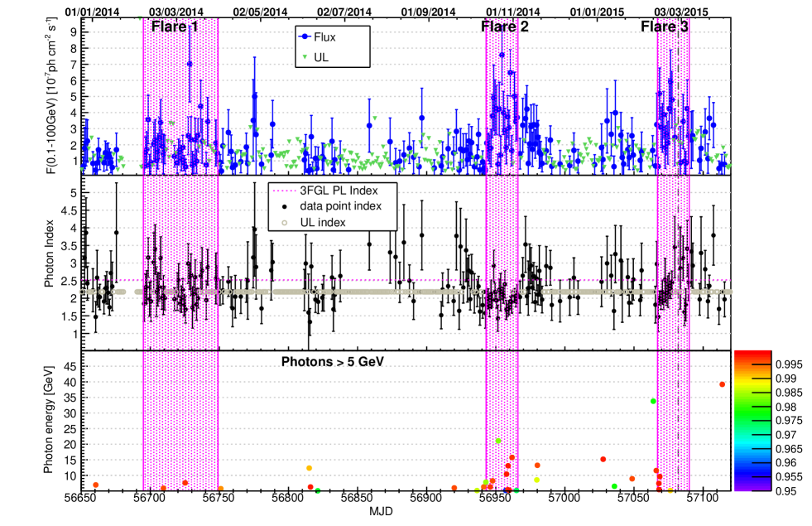This screenshot has width=812, height=526.
Task: Click the 01/09/2014 date label
Action: click(x=428, y=12)
